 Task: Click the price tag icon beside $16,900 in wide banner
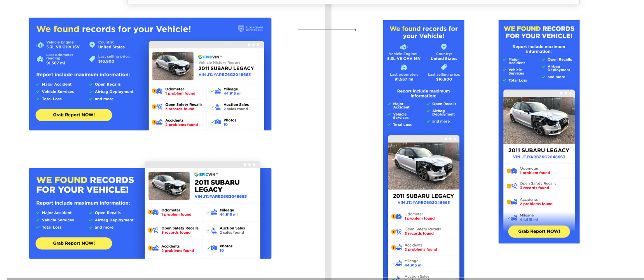click(92, 59)
